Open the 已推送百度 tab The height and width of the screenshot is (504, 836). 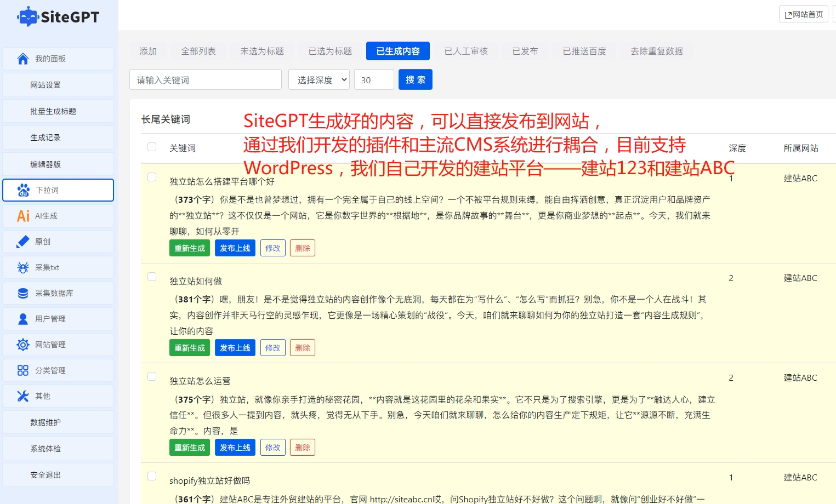coord(584,51)
